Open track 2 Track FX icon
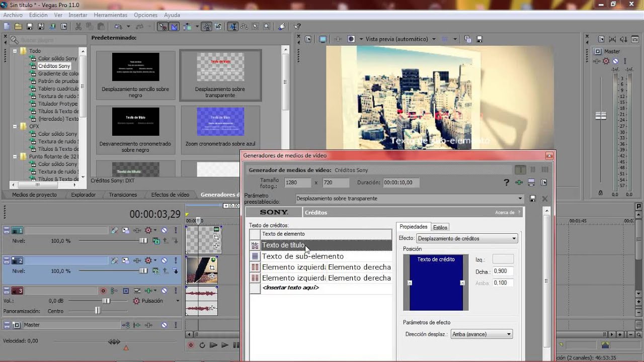This screenshot has width=644, height=362. point(136,260)
